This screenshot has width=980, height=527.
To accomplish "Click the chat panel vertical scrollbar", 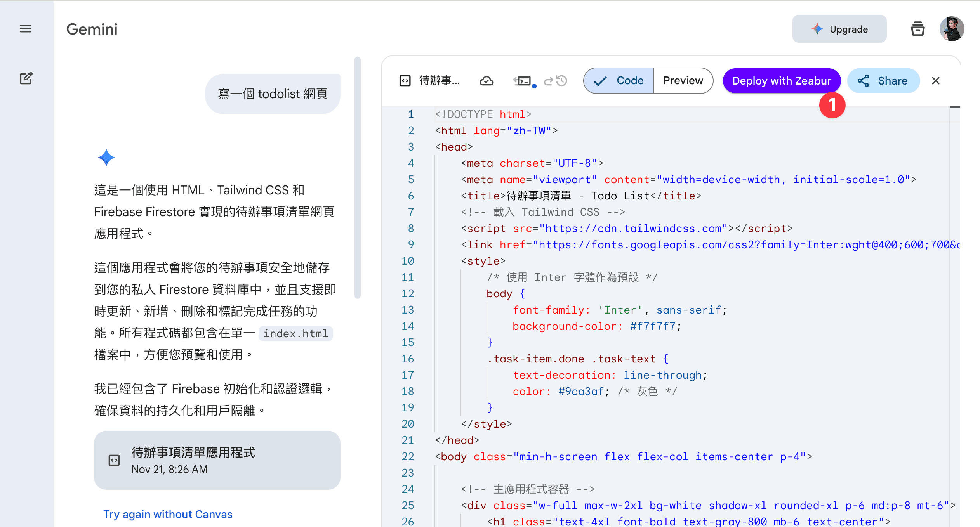I will 358,179.
